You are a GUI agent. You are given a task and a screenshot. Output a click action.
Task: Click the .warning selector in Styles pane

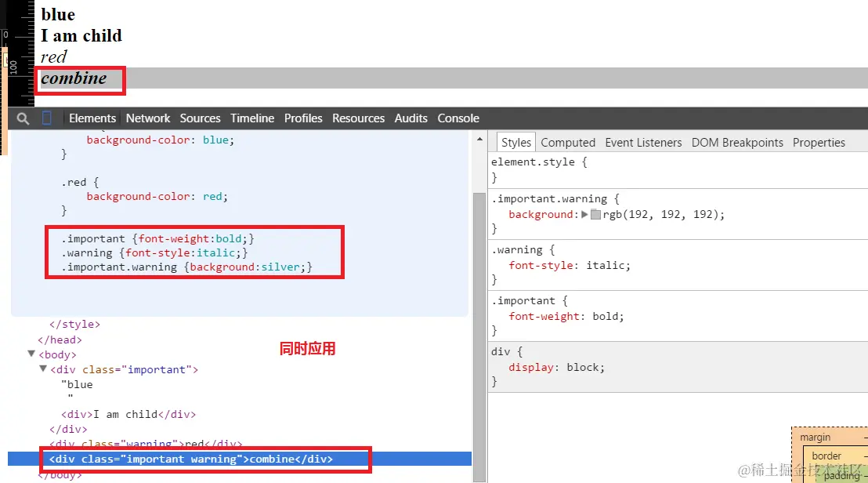pyautogui.click(x=517, y=250)
